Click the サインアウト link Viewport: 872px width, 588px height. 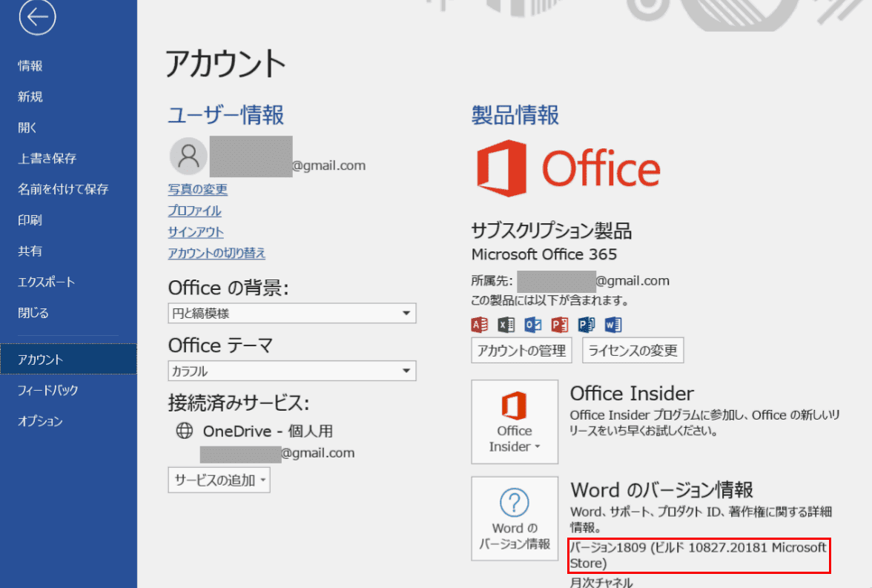(x=196, y=232)
